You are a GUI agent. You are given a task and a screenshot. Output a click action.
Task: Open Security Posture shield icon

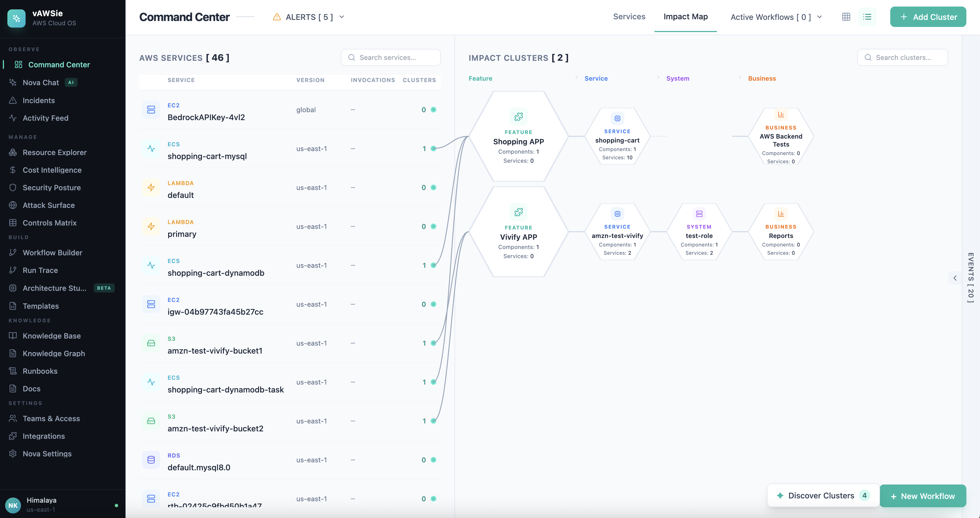click(13, 187)
